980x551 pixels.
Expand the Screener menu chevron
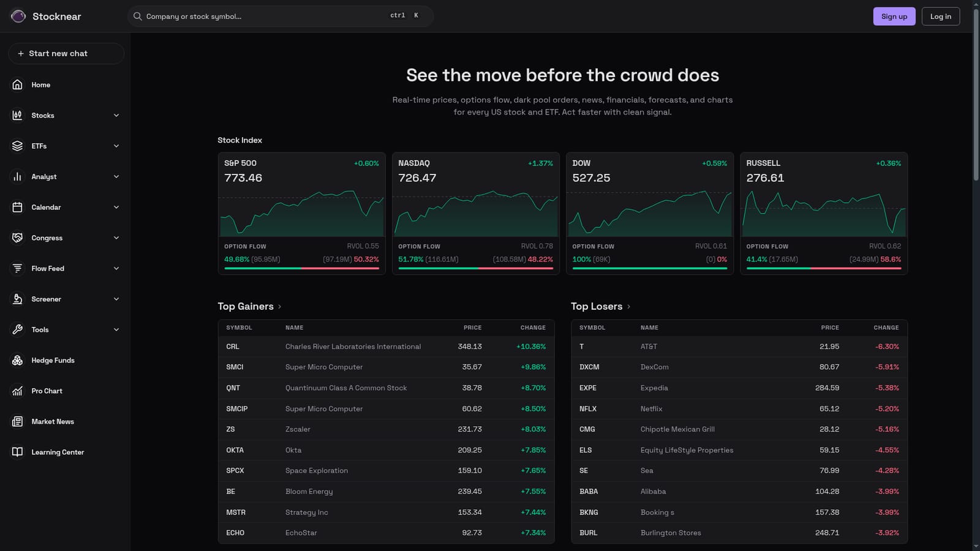point(116,299)
